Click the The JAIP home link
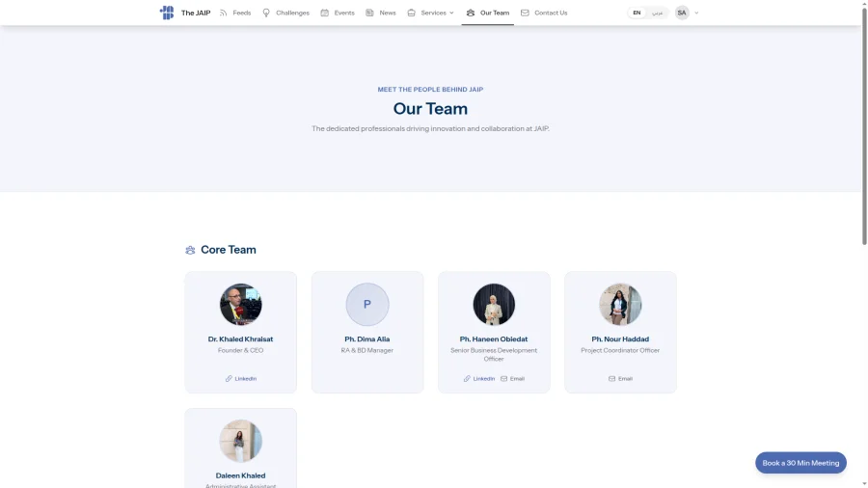868x488 pixels. (x=196, y=13)
